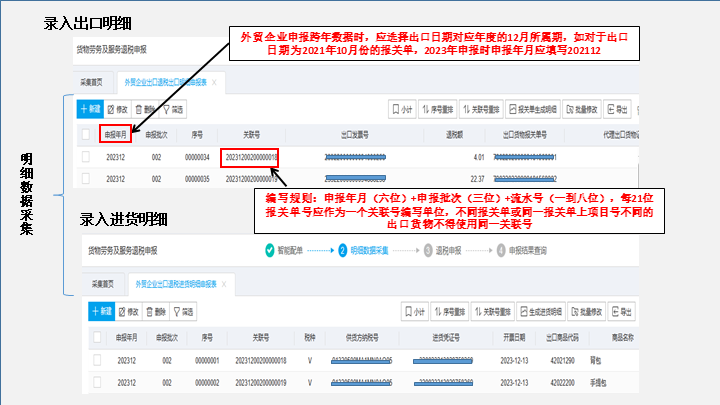
Task: Click 关联号 column header in export table
Action: (x=251, y=135)
